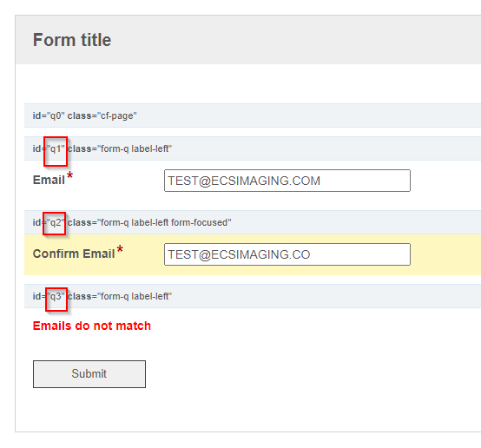Click the Email input field

point(287,181)
